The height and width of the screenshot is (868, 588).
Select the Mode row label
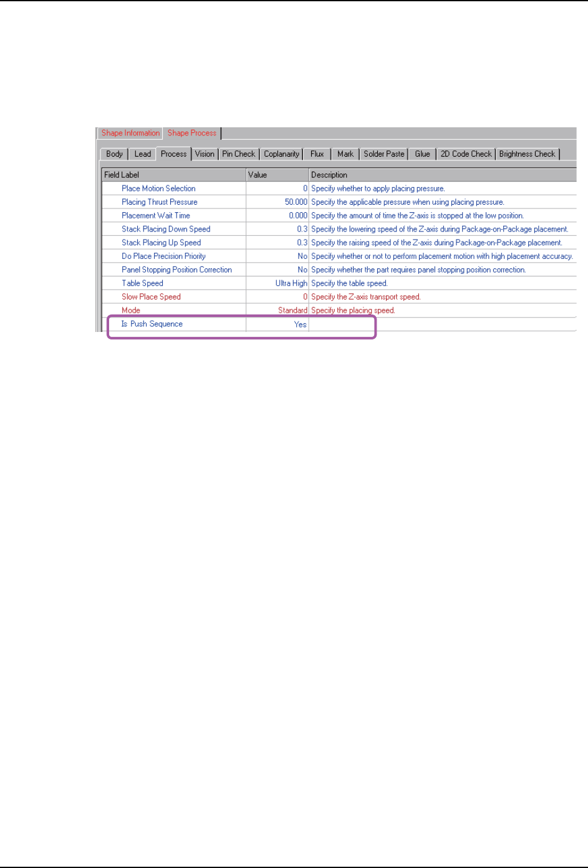point(131,311)
